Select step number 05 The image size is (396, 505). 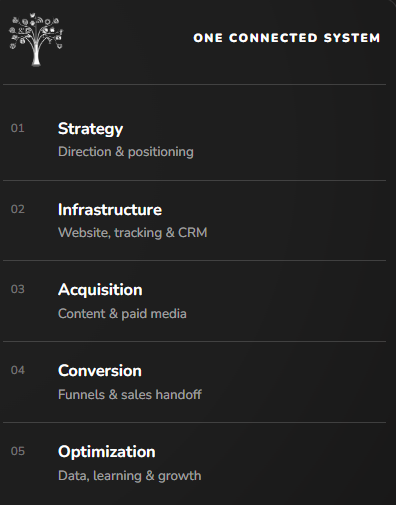[x=18, y=451]
